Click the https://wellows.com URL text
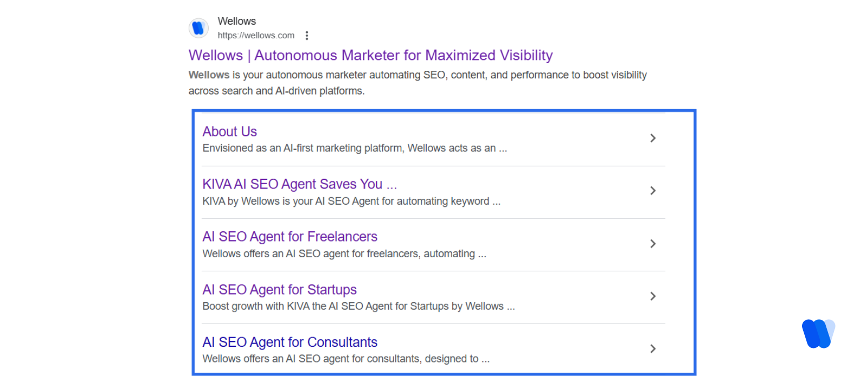This screenshot has width=868, height=382. point(256,36)
